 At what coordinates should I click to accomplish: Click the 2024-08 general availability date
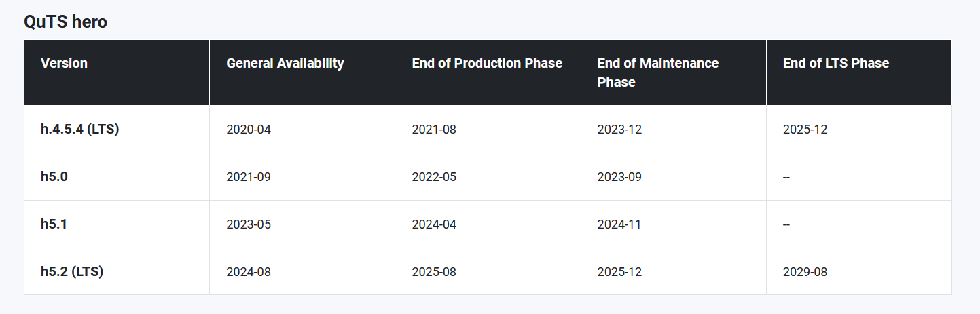pos(248,272)
